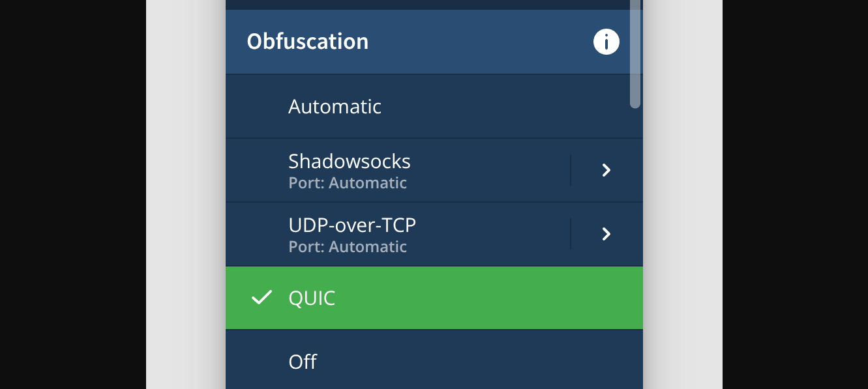Click the Off option at the bottom
Screen dimensions: 868x389
[302, 362]
